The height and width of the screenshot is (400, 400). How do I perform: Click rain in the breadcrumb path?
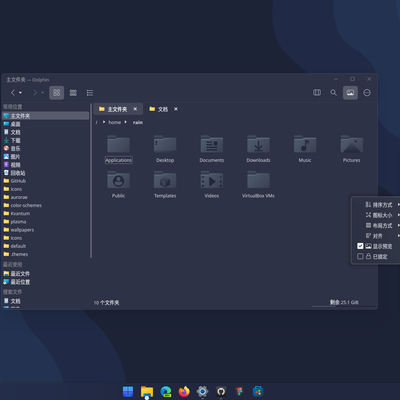(138, 122)
